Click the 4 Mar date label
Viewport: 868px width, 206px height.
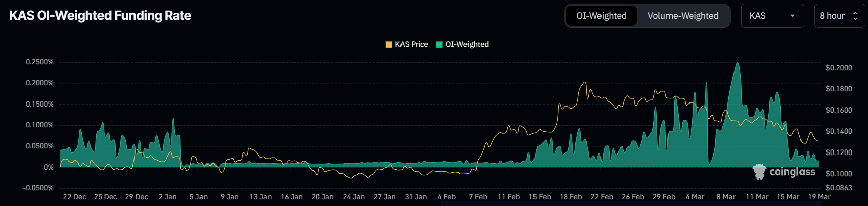[695, 197]
